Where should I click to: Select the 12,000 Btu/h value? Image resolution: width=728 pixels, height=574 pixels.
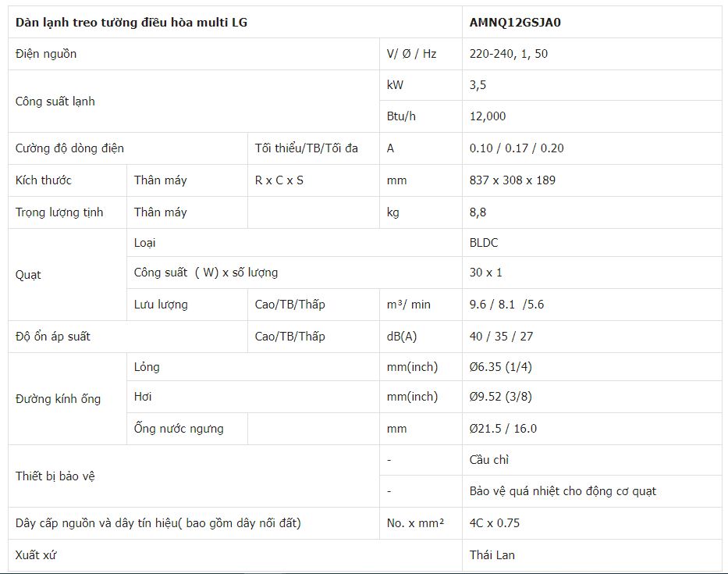coord(488,116)
